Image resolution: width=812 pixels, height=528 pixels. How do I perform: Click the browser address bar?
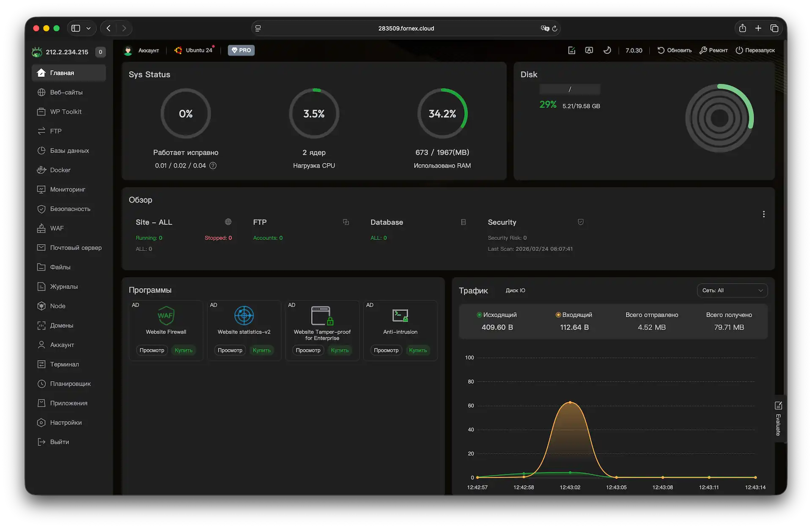pos(406,28)
